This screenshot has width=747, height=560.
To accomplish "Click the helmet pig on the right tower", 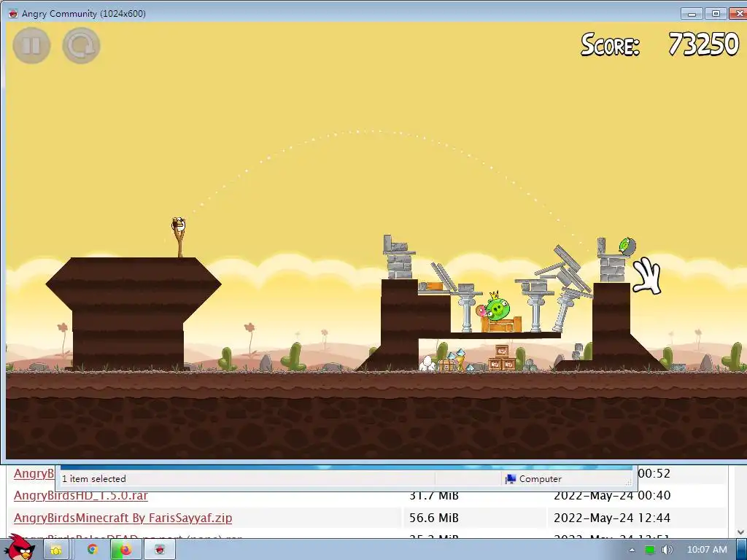I will (x=627, y=246).
